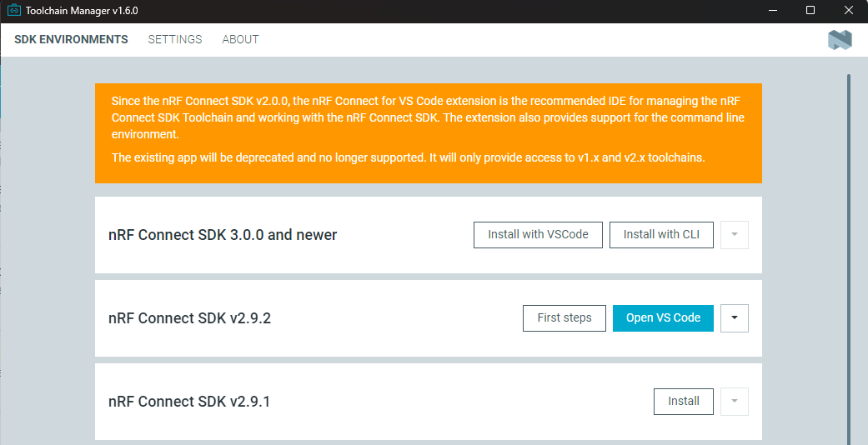The image size is (868, 445).
Task: Click the Toolchain Manager app icon in title bar
Action: pyautogui.click(x=14, y=11)
